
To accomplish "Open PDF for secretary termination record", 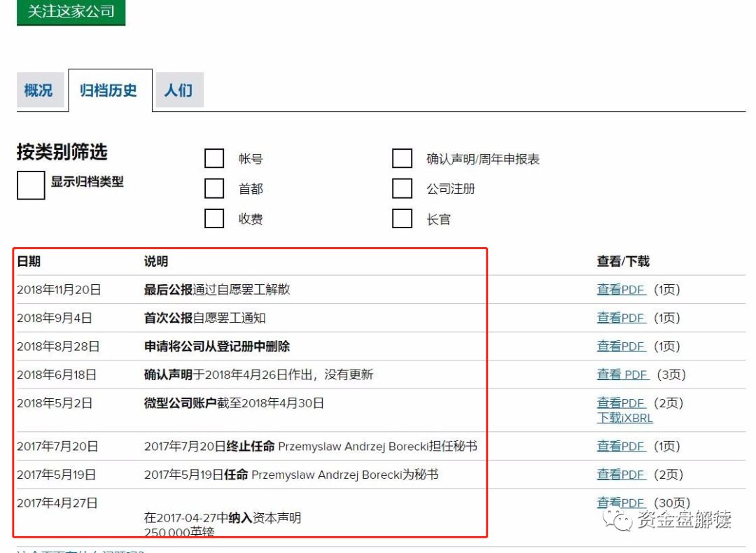I will tap(622, 446).
